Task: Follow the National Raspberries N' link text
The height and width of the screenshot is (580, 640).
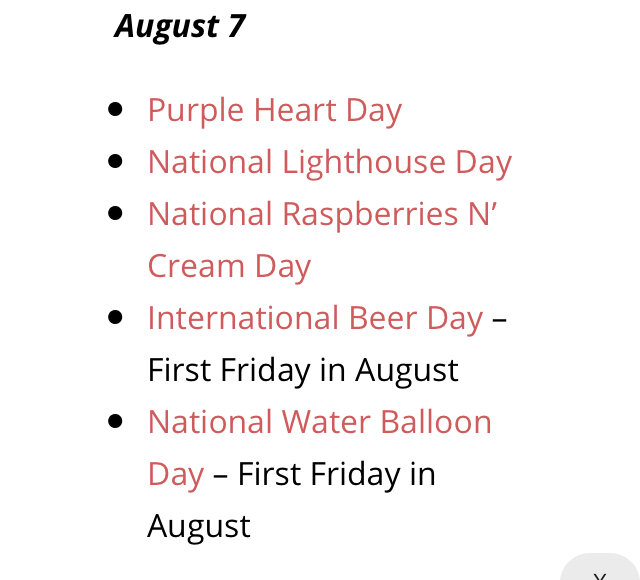Action: [322, 214]
